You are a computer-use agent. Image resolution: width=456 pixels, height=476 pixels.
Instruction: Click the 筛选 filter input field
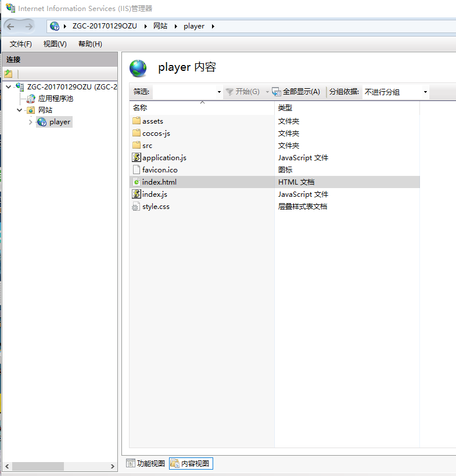184,92
